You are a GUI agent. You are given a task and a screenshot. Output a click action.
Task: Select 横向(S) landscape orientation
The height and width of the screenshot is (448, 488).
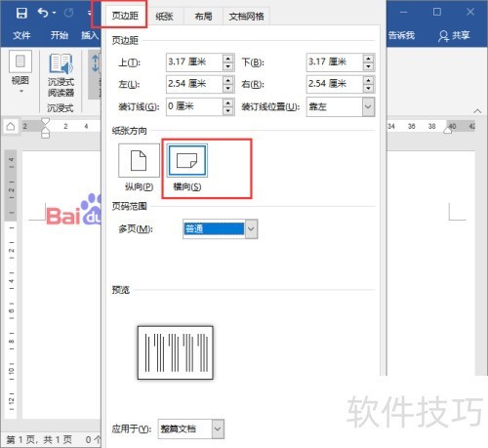click(187, 161)
